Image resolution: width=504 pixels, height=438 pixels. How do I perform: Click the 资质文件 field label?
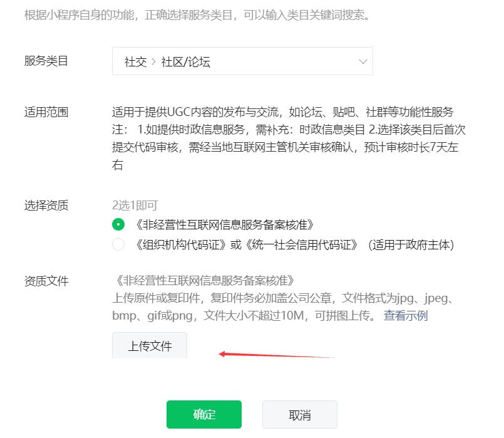click(46, 281)
